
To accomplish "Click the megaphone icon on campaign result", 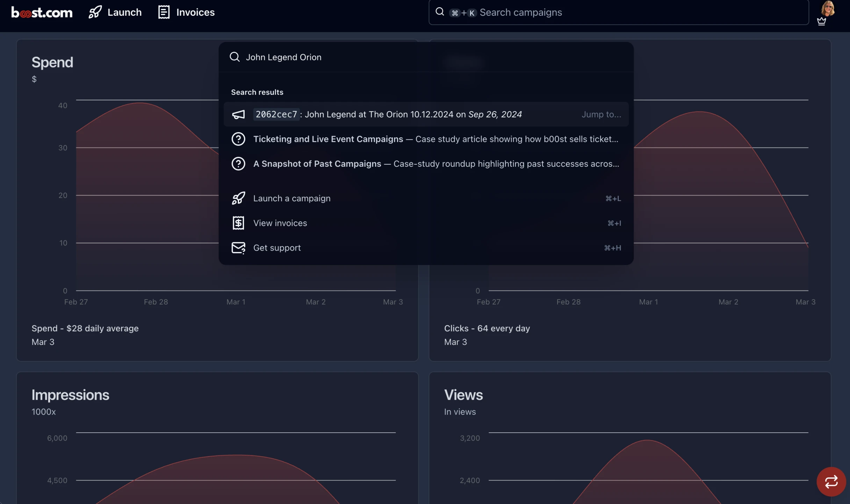I will pyautogui.click(x=238, y=114).
